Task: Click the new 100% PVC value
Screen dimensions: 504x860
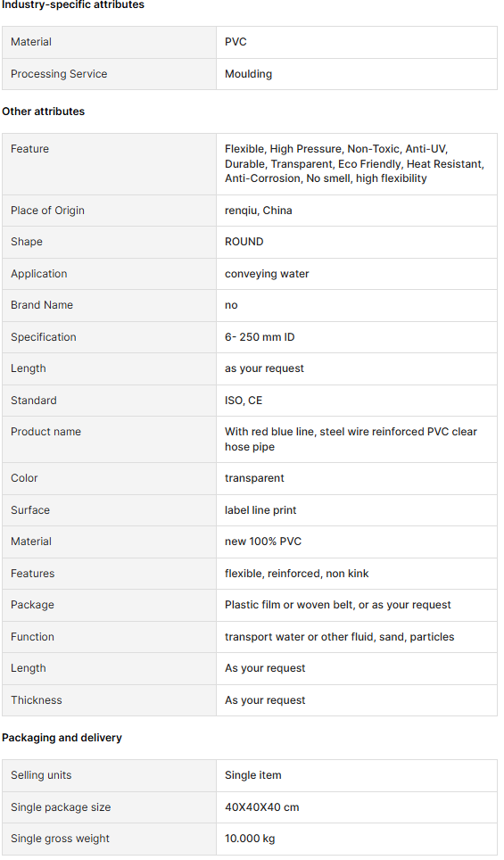Action: (263, 542)
